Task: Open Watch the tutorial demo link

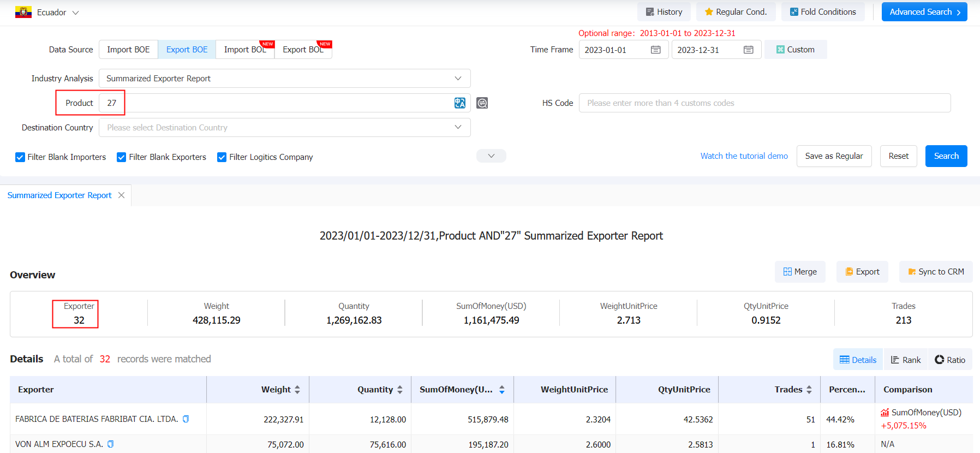Action: 744,156
